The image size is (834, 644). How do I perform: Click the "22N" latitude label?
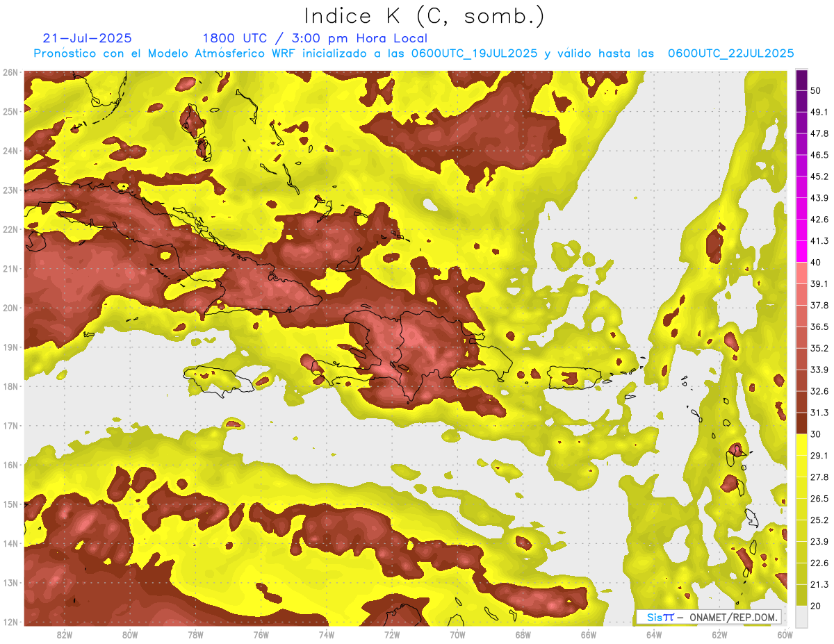[10, 229]
